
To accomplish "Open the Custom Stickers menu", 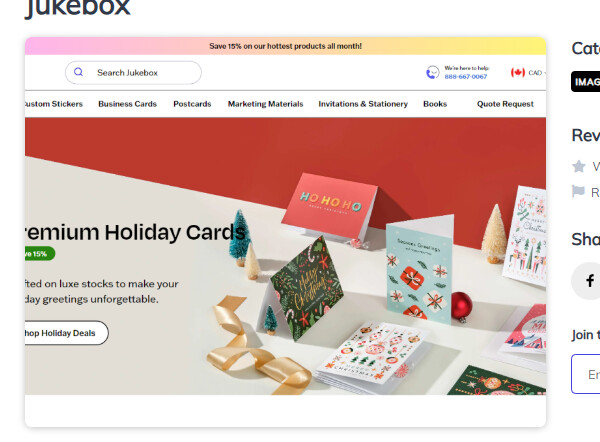I will (x=54, y=104).
